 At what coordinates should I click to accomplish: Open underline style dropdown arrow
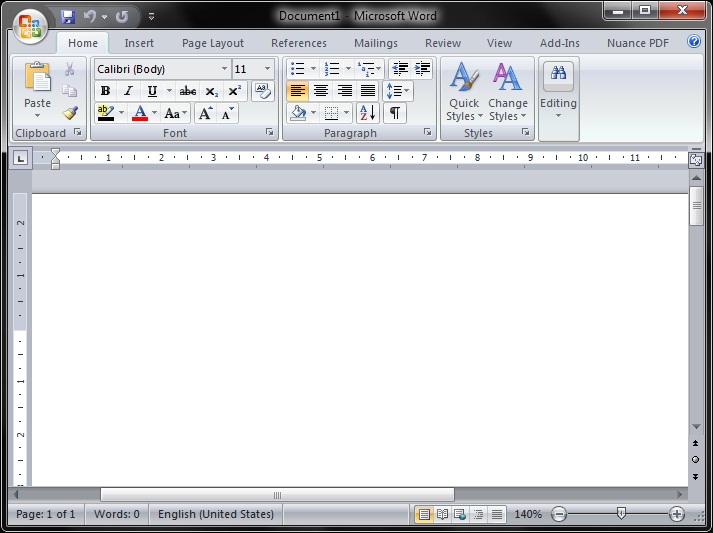pyautogui.click(x=169, y=91)
